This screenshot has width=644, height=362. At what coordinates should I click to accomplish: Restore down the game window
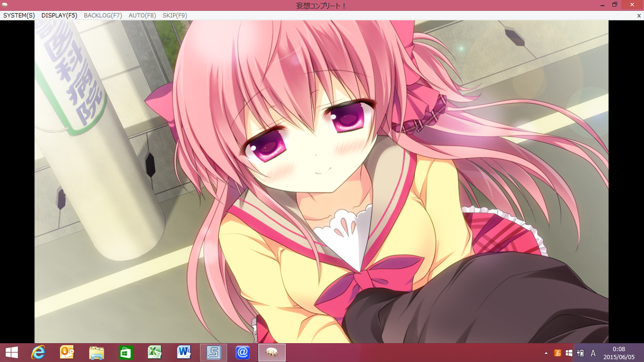click(614, 5)
